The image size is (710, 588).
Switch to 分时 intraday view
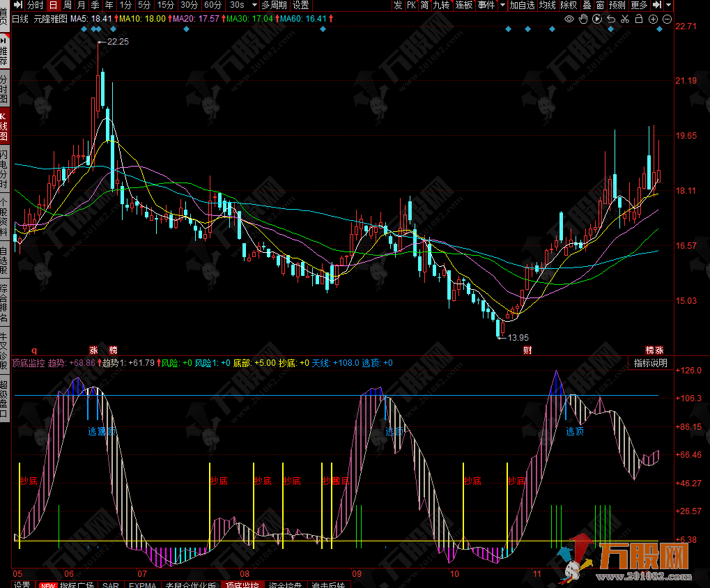pos(36,5)
